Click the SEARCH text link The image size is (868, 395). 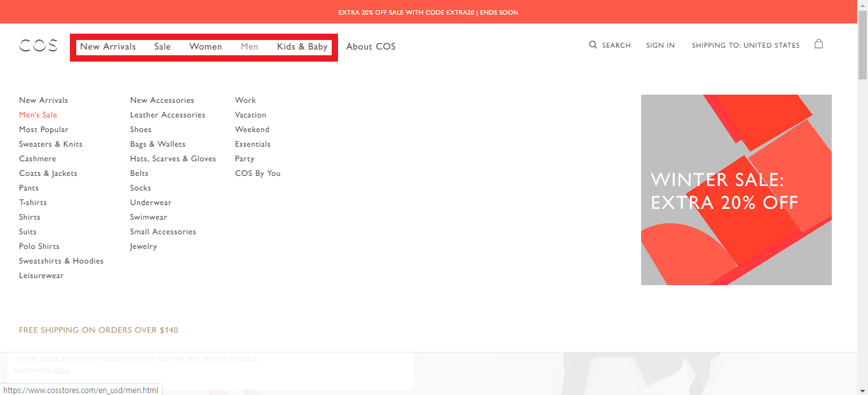[616, 45]
